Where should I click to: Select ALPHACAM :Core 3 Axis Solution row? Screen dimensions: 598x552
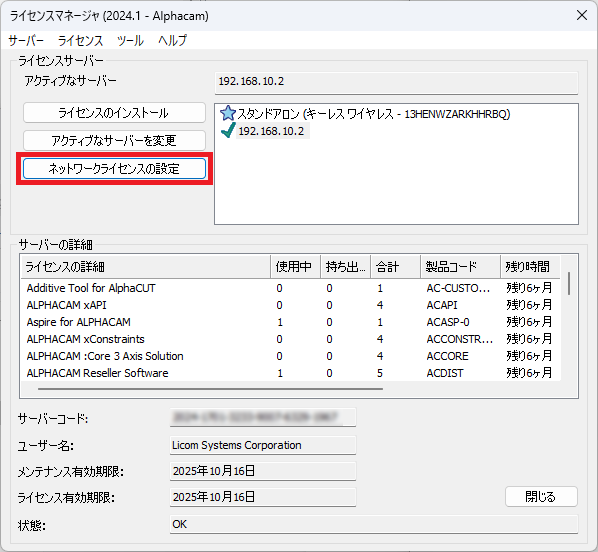tap(290, 356)
